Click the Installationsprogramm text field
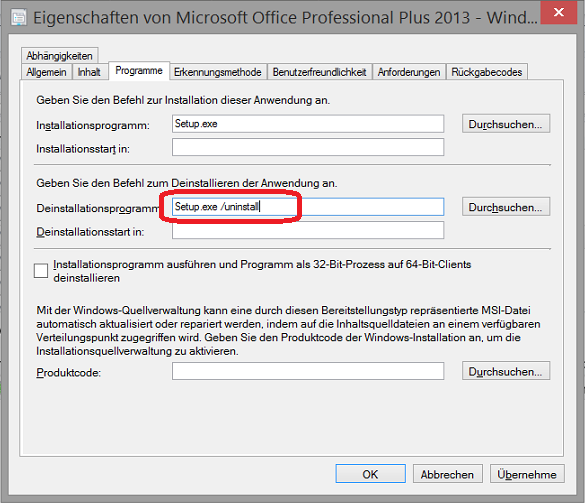The image size is (585, 503). (308, 124)
